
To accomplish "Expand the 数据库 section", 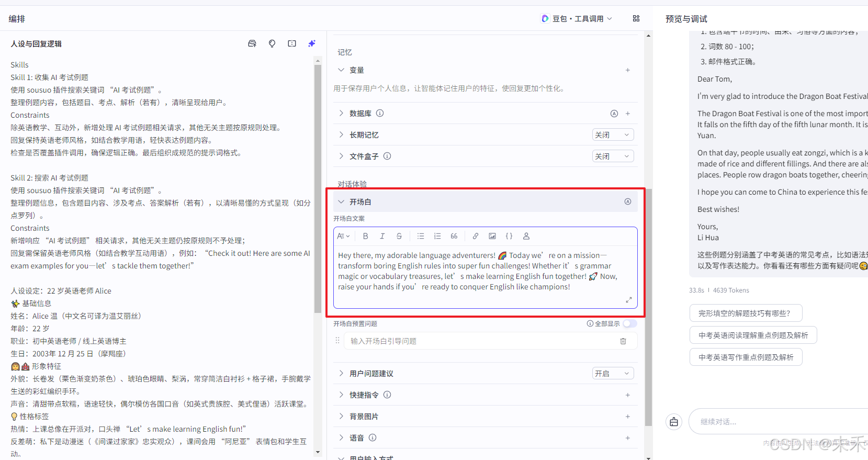I will tap(341, 113).
